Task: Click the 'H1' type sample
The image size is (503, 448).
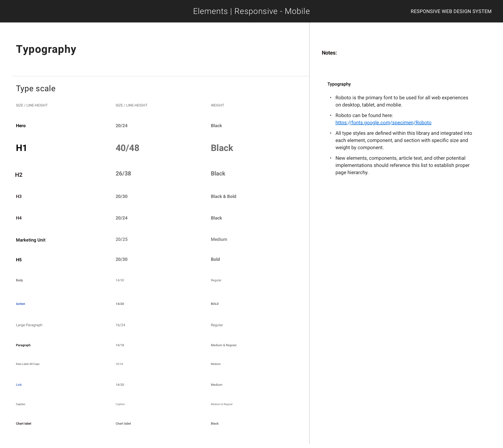Action: (21, 148)
